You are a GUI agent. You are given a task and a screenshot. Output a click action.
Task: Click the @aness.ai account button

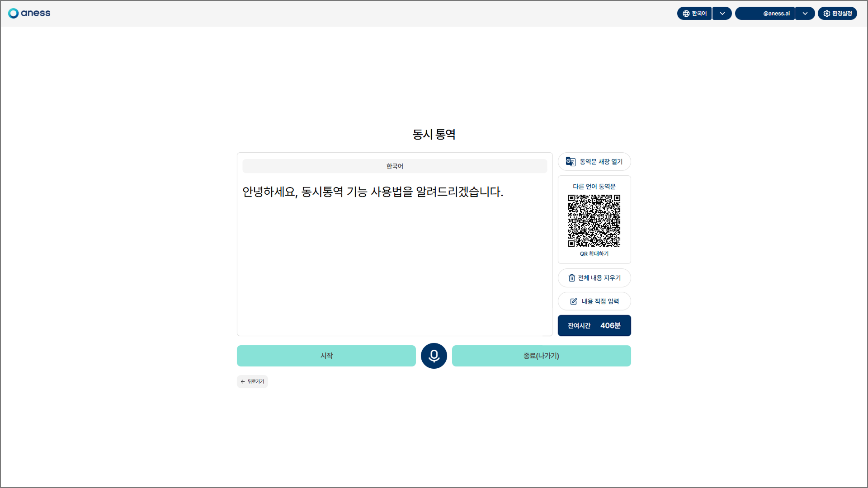(x=765, y=14)
